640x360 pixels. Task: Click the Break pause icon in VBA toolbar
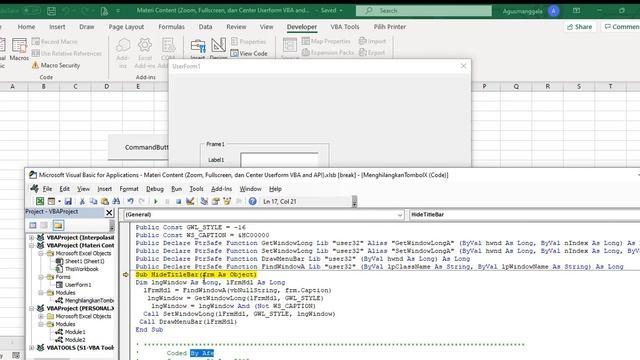(x=167, y=201)
